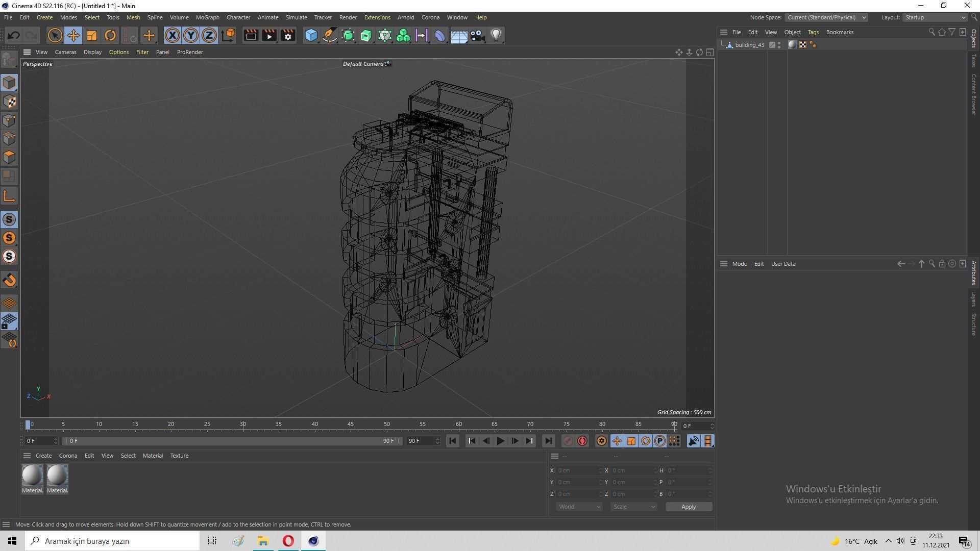
Task: Play the animation forward
Action: coord(501,441)
